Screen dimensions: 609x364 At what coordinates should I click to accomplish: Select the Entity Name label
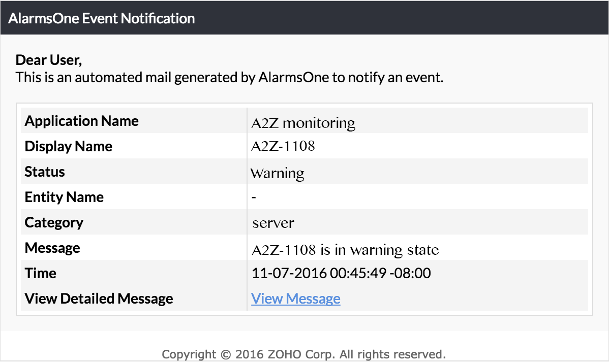point(64,197)
